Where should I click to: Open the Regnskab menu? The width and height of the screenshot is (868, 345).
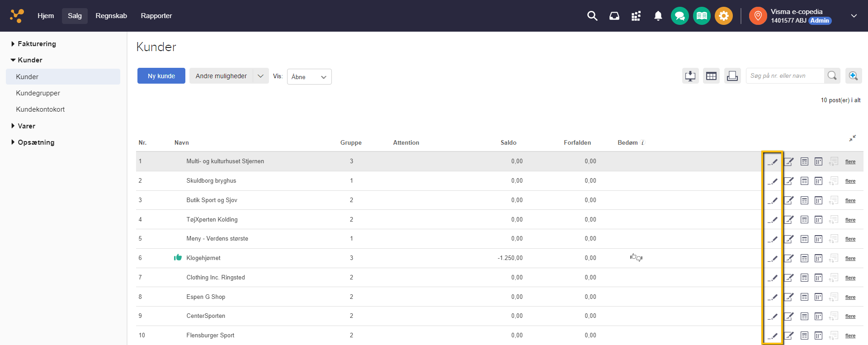click(x=111, y=16)
